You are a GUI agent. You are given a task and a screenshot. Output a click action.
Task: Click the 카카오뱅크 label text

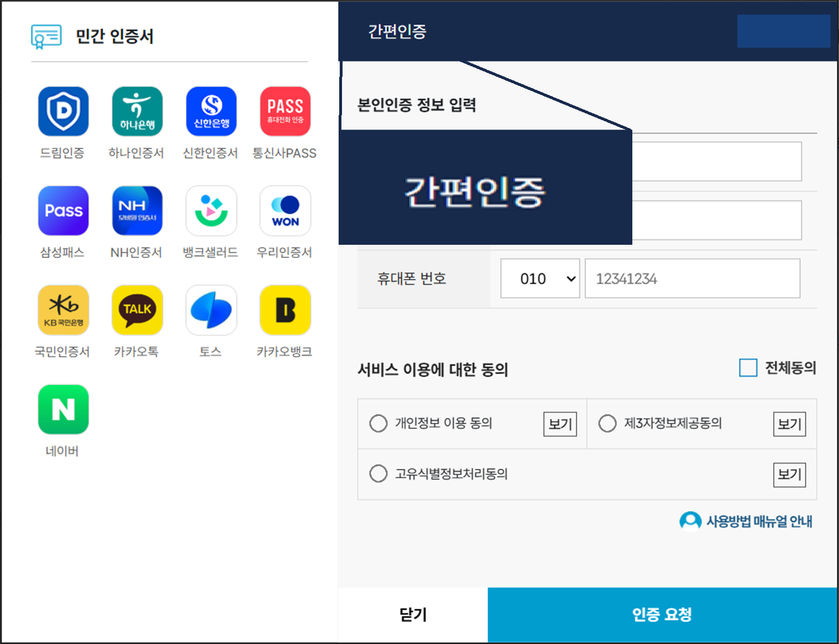pos(285,352)
